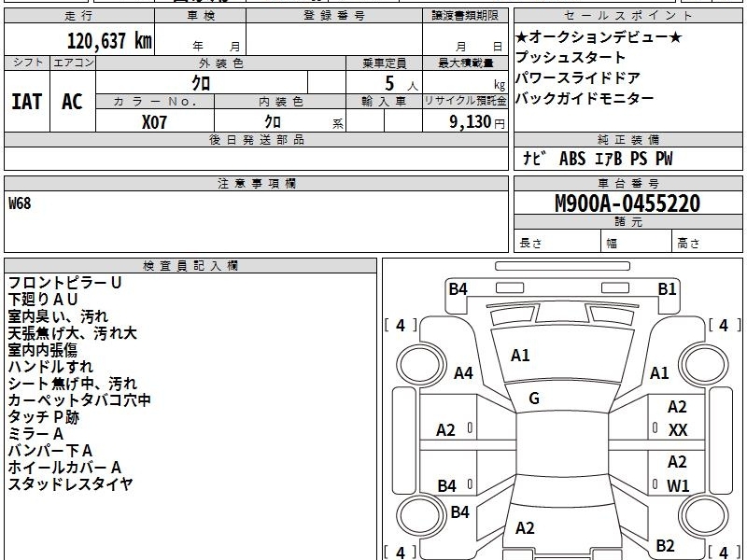This screenshot has height=560, width=747.
Task: Click the W1 mark on the diagram
Action: click(678, 486)
